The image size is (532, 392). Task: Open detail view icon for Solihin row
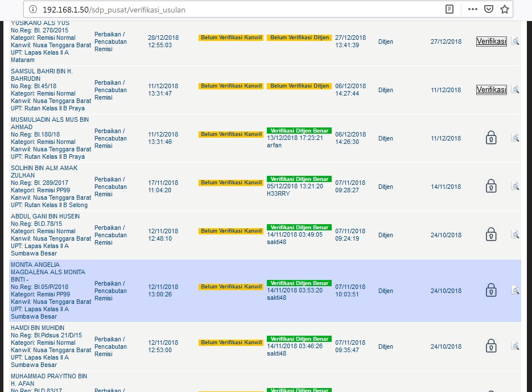(x=514, y=186)
